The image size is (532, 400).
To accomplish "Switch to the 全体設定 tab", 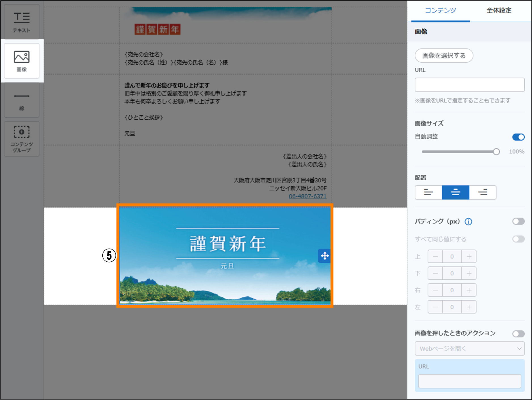I will click(x=499, y=11).
